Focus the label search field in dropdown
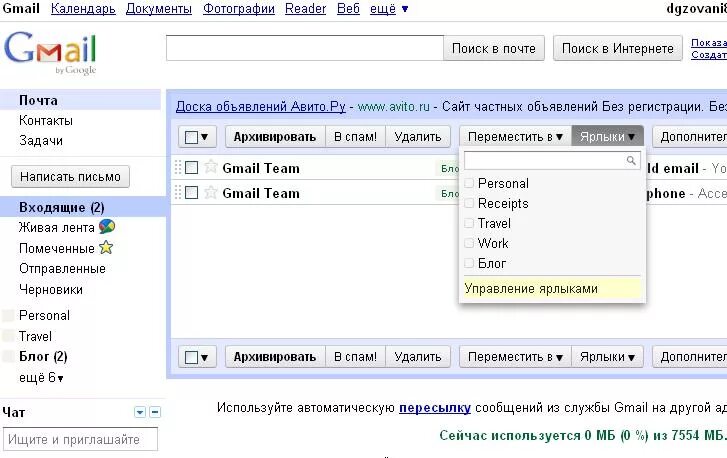727x458 pixels. coord(552,160)
